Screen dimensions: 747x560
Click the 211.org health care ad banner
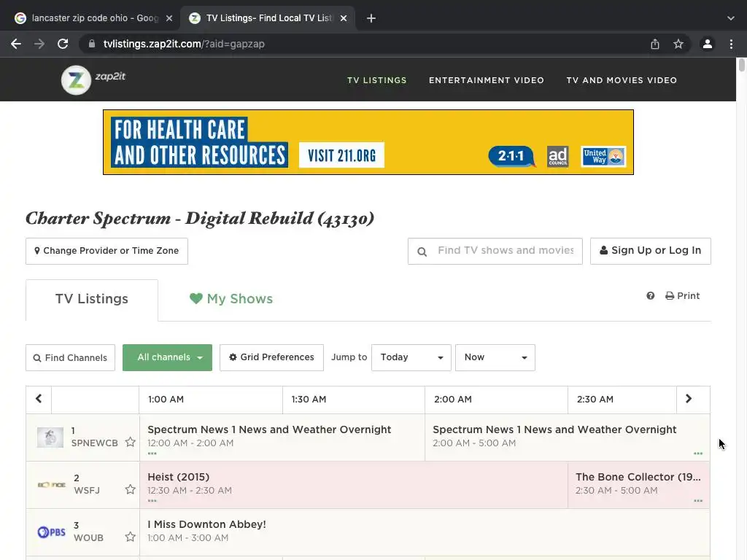point(368,142)
